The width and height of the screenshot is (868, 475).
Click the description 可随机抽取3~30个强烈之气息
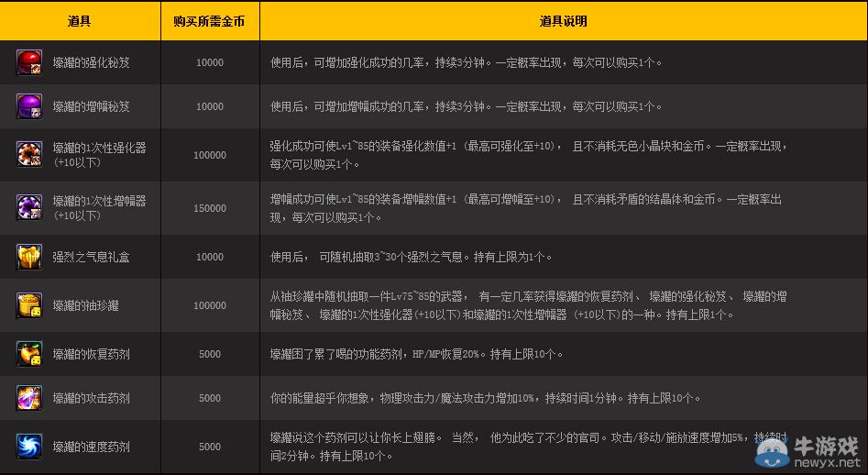390,257
